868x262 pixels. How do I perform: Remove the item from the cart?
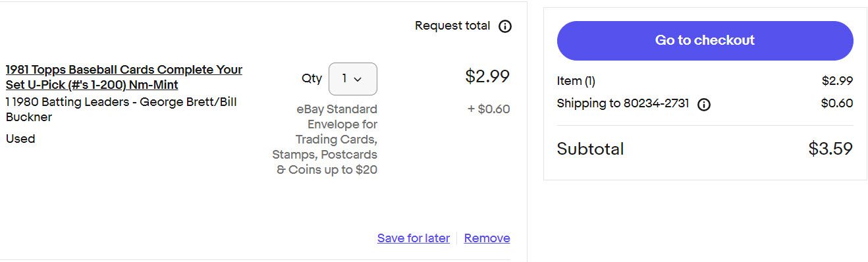point(487,238)
